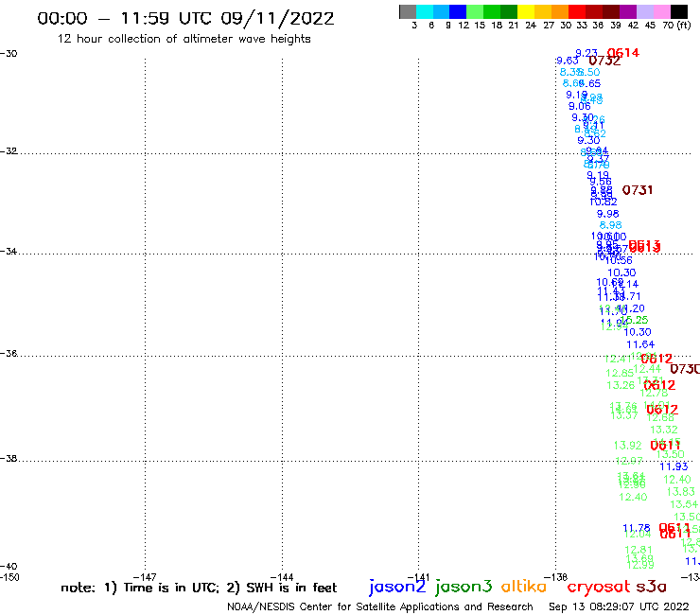Click the '00:00 – 11:59 UTC 09/11/2022' title
Viewport: 700px width, 615px height.
click(185, 18)
